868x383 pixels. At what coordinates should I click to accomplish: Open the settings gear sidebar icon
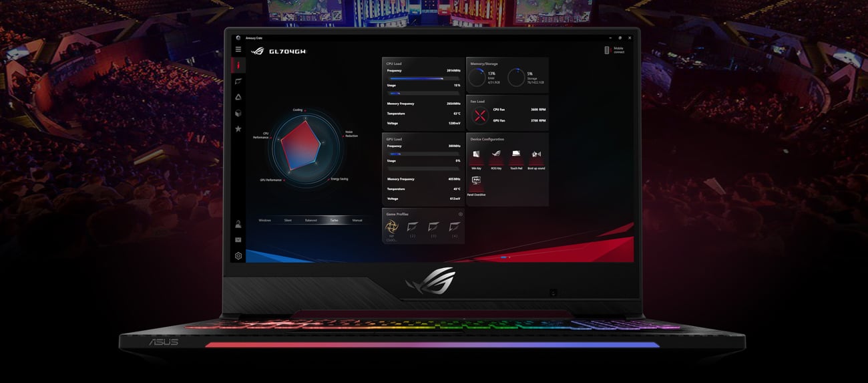[x=238, y=256]
